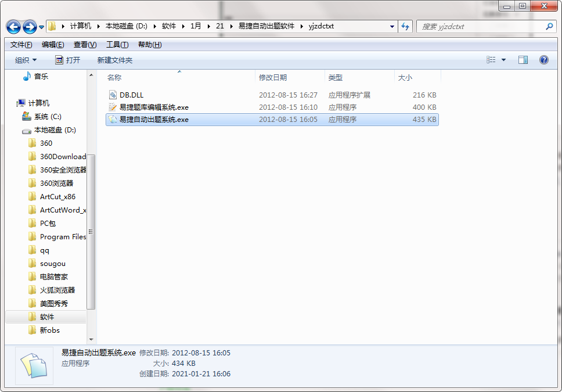Click the 电脑管家 folder icon
The width and height of the screenshot is (562, 392).
click(33, 277)
